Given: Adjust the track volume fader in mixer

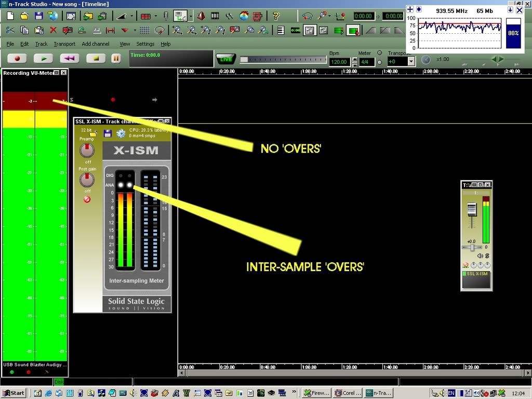Looking at the screenshot, I should pos(472,209).
